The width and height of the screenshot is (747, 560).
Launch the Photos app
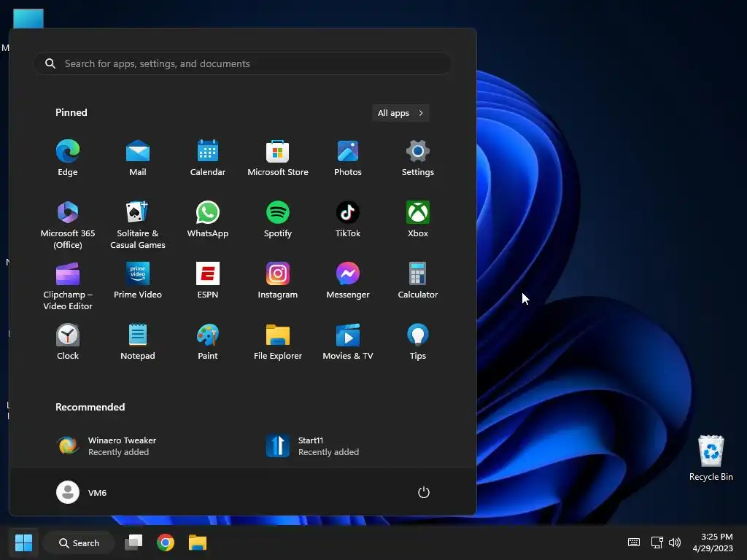(x=348, y=158)
